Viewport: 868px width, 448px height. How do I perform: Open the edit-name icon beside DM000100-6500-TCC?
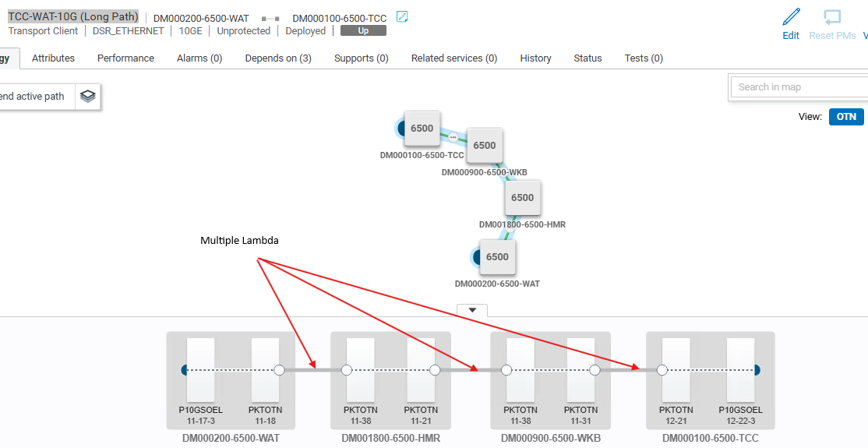402,17
